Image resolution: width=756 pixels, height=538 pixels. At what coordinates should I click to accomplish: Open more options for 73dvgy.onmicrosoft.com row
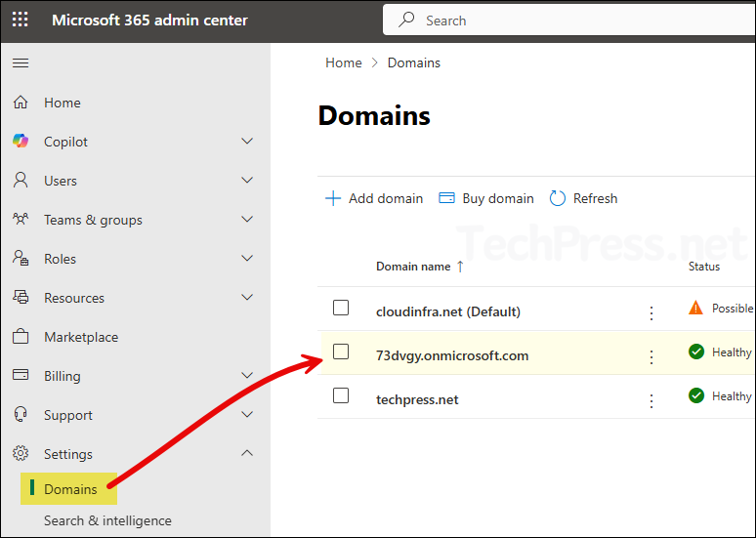pyautogui.click(x=651, y=356)
